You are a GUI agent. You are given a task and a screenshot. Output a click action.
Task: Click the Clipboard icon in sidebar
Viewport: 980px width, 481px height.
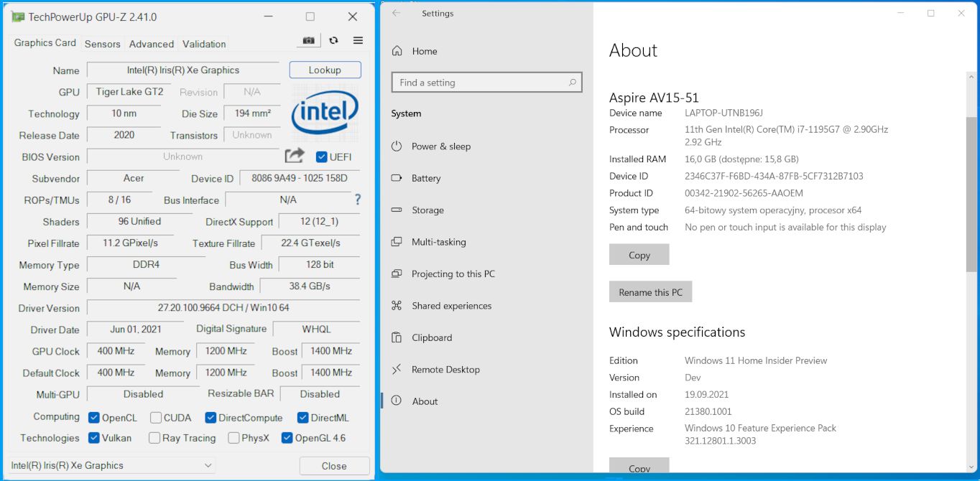pyautogui.click(x=397, y=337)
